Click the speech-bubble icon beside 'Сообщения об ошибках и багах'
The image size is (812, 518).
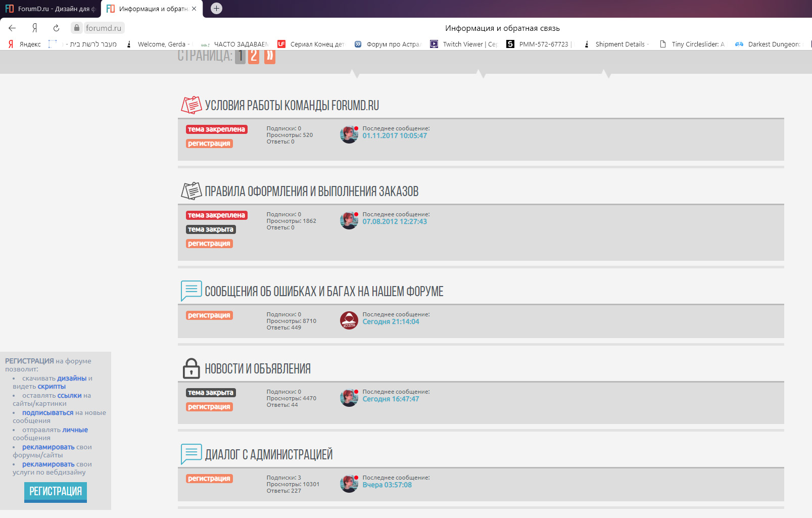(x=192, y=291)
